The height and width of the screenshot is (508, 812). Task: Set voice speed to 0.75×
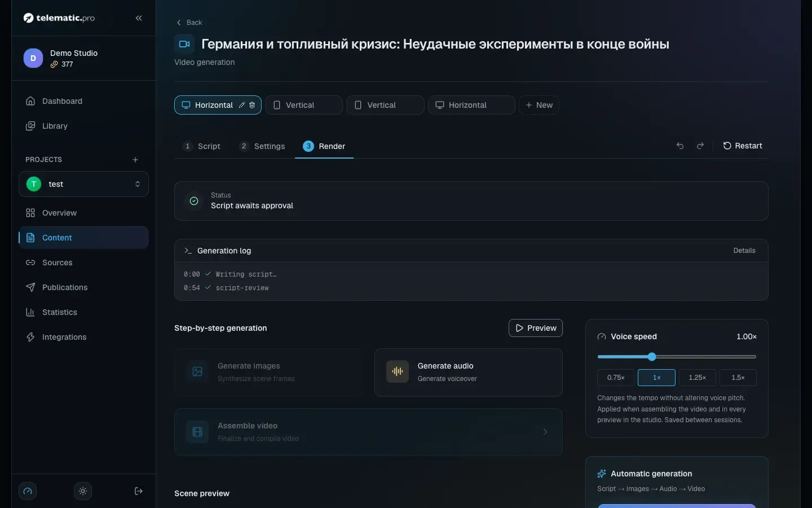pos(616,378)
